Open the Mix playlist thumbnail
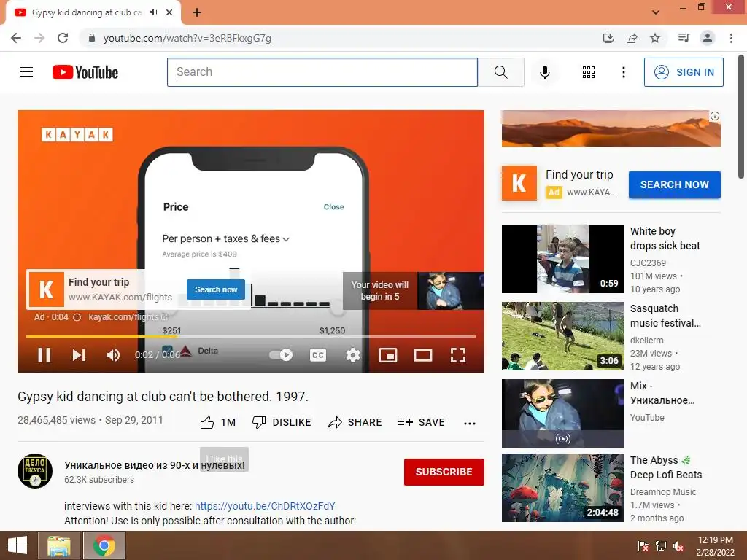The image size is (747, 560). [x=562, y=413]
